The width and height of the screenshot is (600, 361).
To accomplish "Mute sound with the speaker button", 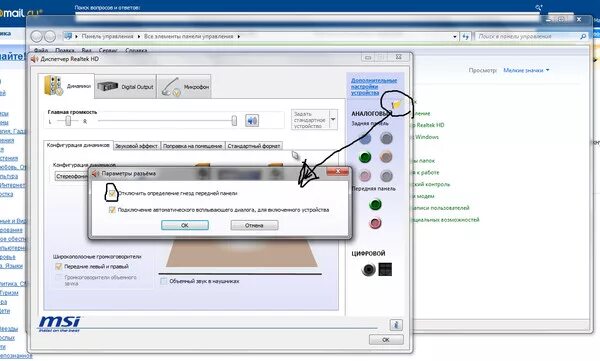I will [x=252, y=121].
